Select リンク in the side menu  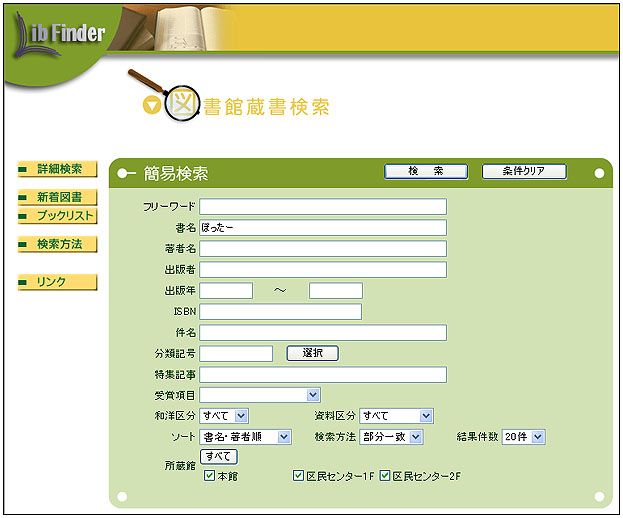click(x=59, y=282)
